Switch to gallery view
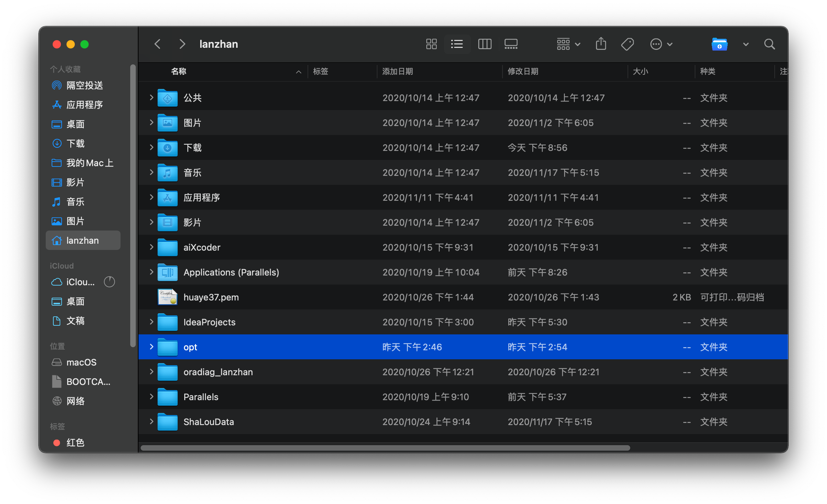 click(x=511, y=44)
